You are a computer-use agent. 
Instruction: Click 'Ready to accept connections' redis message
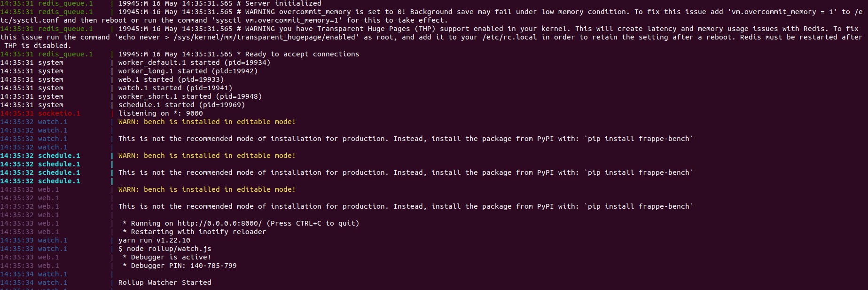click(302, 54)
